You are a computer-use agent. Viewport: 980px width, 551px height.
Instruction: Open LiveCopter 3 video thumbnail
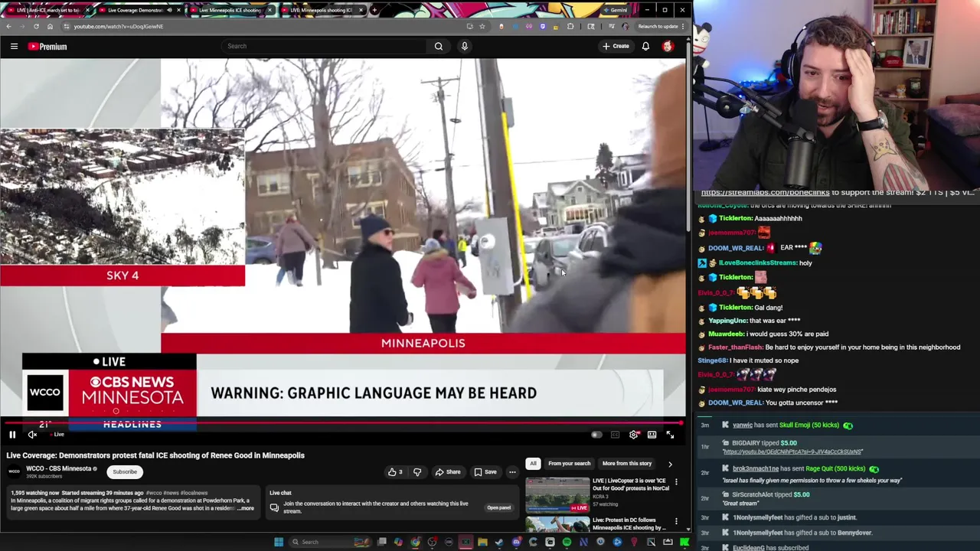click(557, 494)
